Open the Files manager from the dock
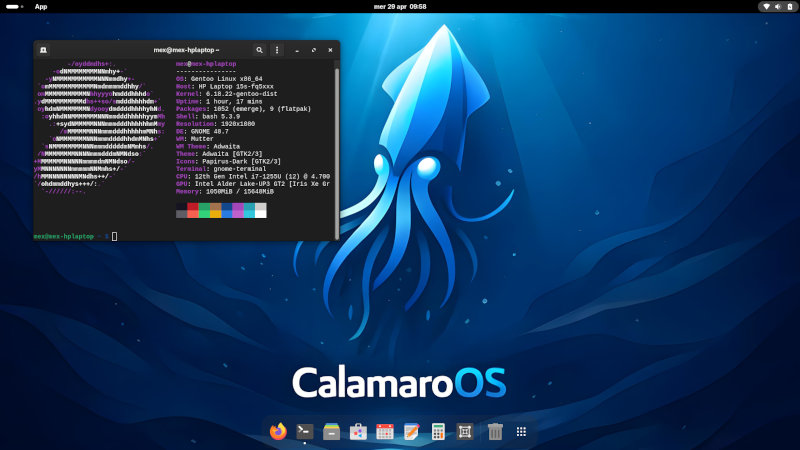The image size is (800, 450). (x=332, y=432)
